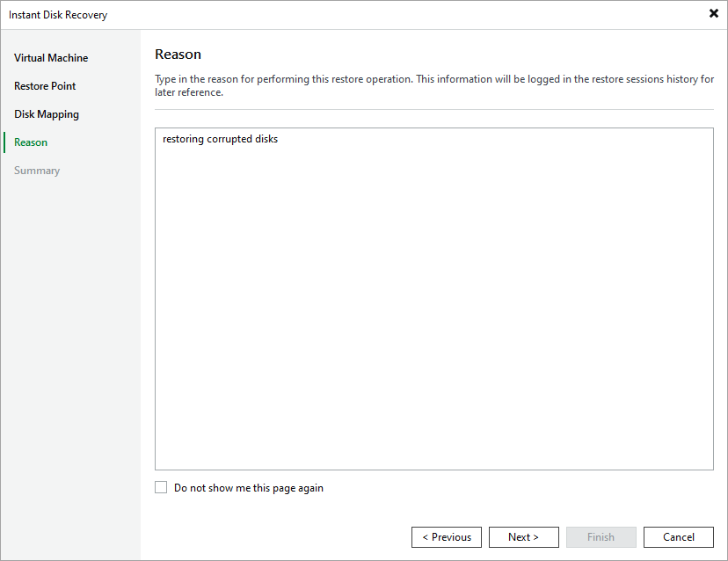Close the Instant Disk Recovery dialog
Viewport: 728px width, 561px height.
coord(714,13)
